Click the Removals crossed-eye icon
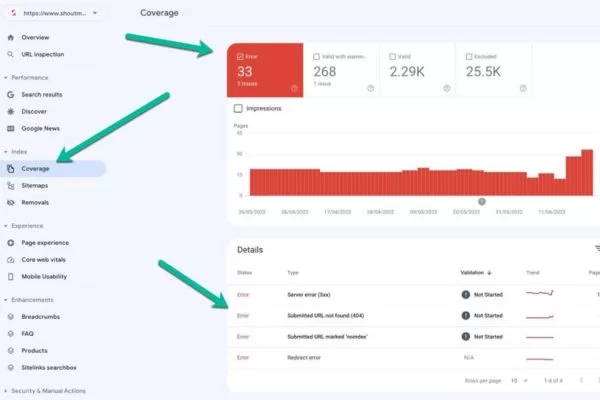The width and height of the screenshot is (600, 400). click(11, 202)
